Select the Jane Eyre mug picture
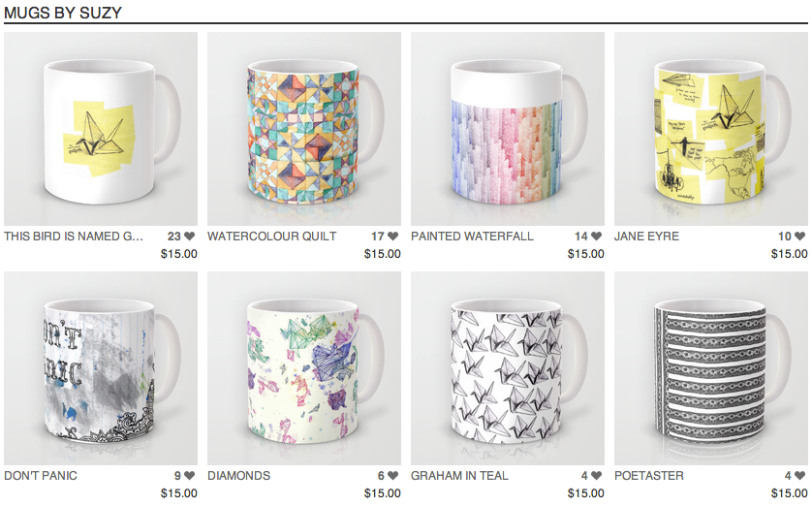The image size is (812, 506). (x=711, y=129)
